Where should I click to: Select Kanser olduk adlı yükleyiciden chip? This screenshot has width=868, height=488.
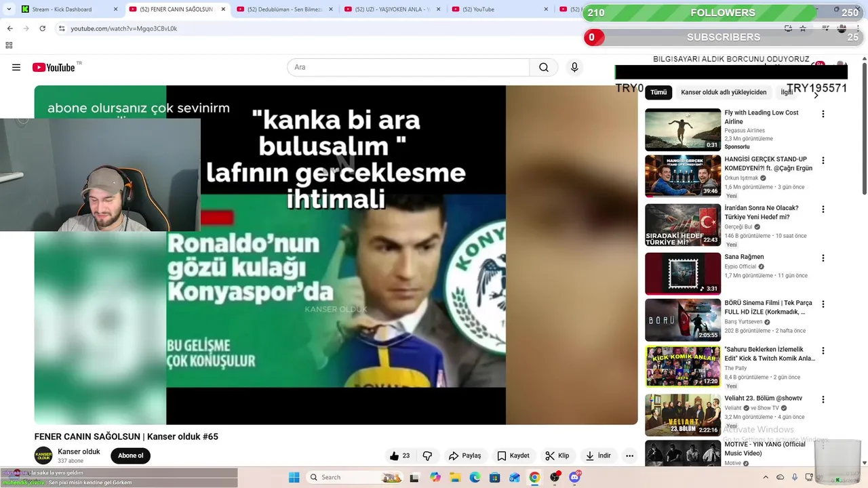[724, 92]
